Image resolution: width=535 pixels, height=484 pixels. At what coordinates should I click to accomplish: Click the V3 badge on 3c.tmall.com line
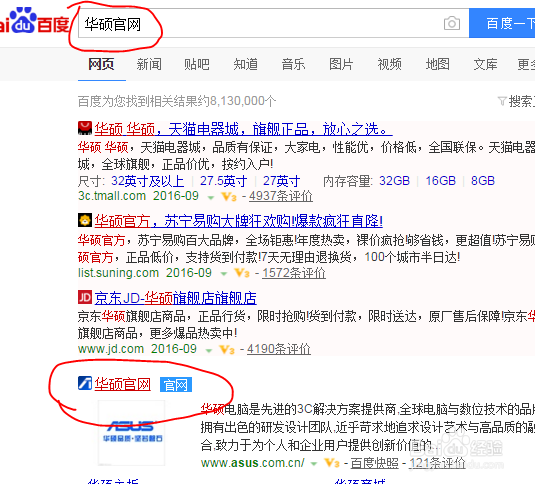click(x=229, y=197)
